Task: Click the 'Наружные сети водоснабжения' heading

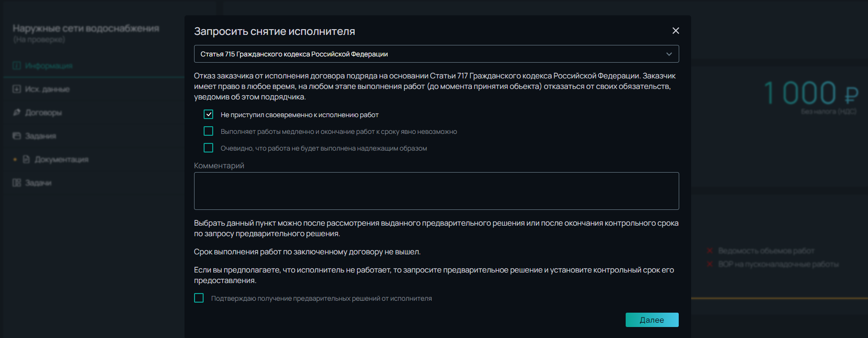Action: tap(86, 28)
